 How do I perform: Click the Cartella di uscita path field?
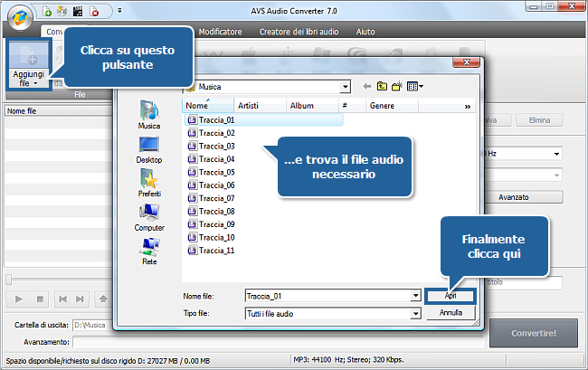click(92, 325)
